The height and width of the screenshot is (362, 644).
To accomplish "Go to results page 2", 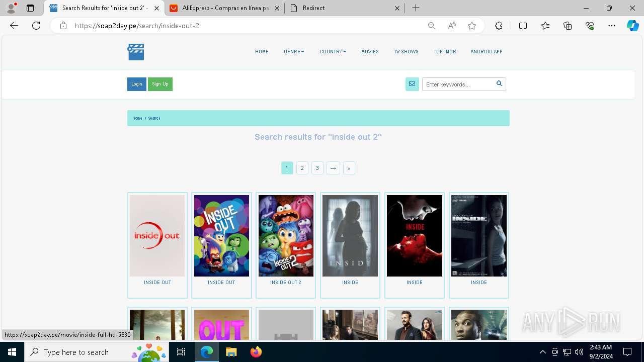I will (x=302, y=168).
